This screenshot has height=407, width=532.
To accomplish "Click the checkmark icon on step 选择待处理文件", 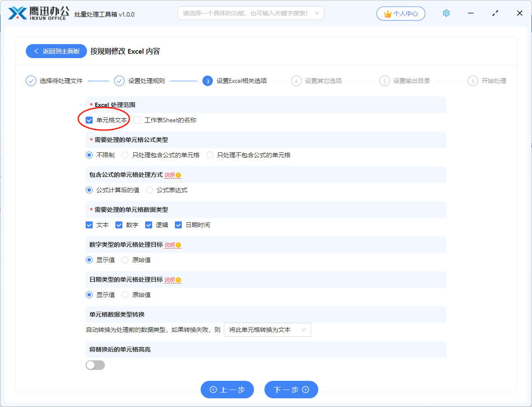I will (x=31, y=81).
